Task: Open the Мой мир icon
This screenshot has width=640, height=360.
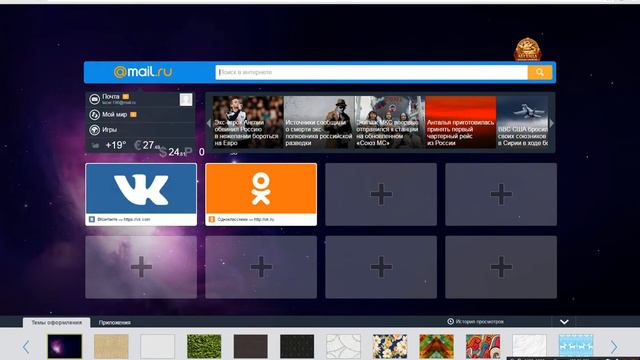Action: (94, 115)
